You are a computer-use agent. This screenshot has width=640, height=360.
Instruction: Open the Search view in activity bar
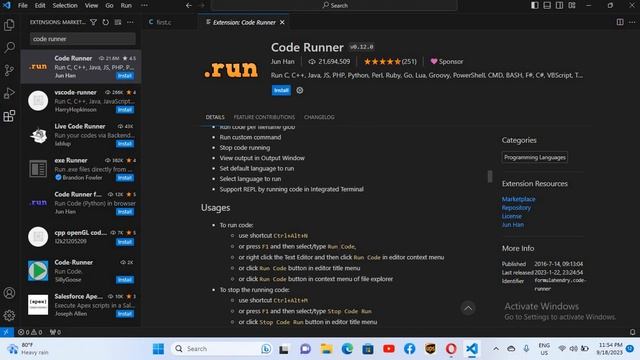[x=9, y=47]
